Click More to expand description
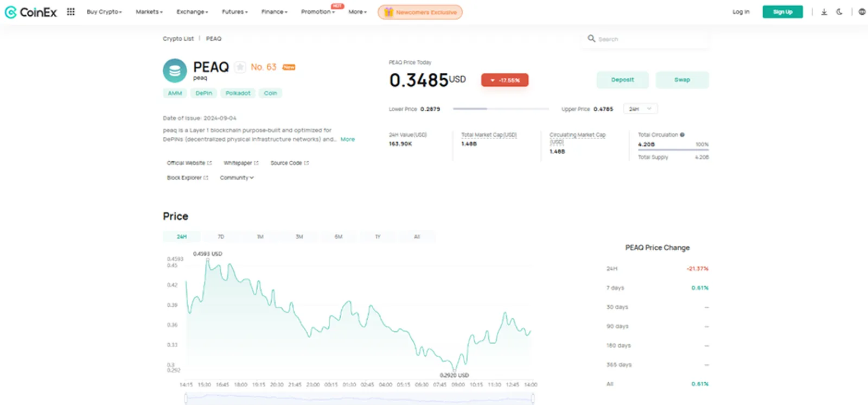This screenshot has width=868, height=405. pyautogui.click(x=347, y=140)
